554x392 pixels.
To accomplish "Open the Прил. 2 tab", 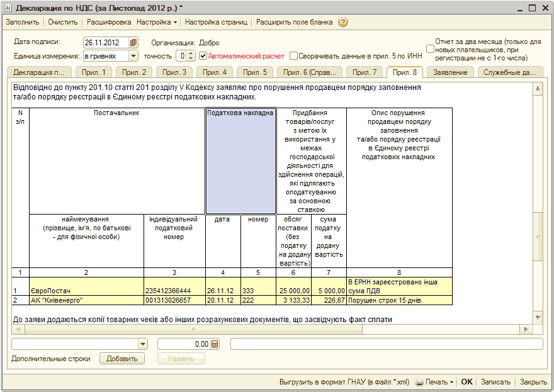I will click(134, 72).
